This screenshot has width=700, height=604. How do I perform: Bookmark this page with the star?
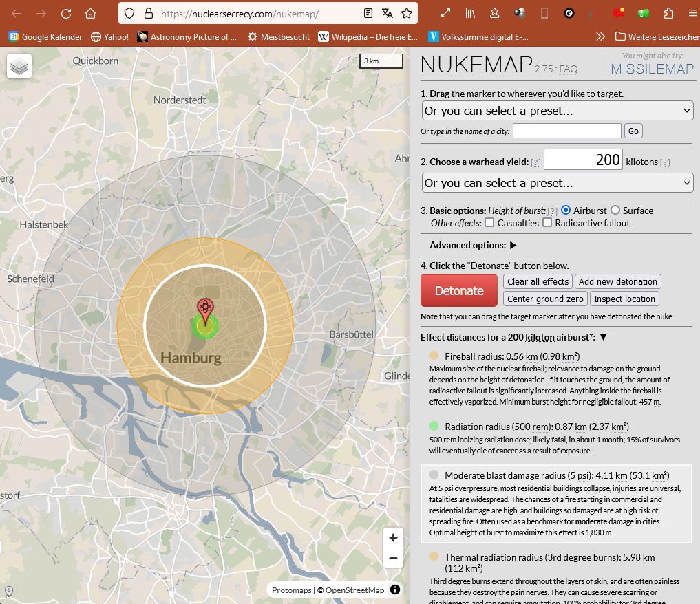click(x=407, y=13)
